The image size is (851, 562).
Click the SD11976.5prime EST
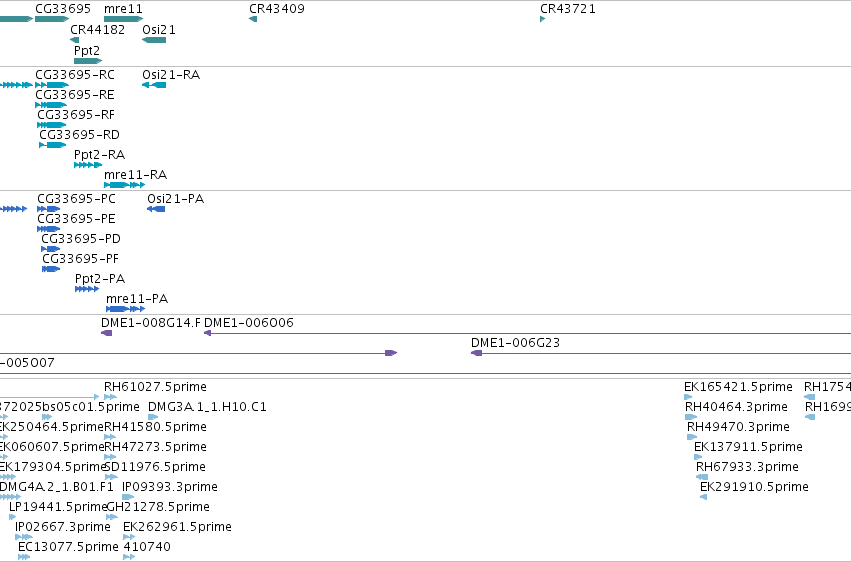pos(111,477)
